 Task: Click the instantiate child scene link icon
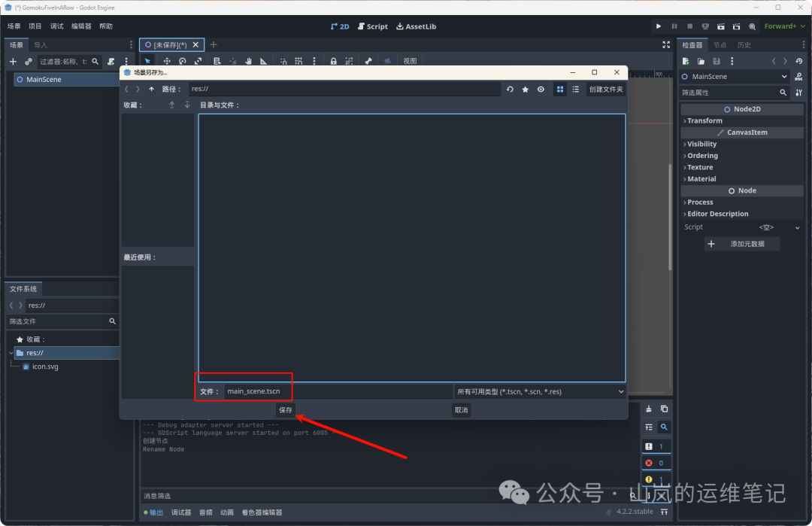(x=29, y=62)
